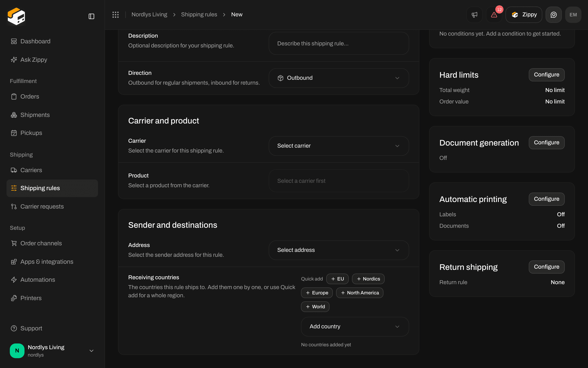The image size is (588, 368).
Task: Focus the Description text field
Action: click(339, 44)
